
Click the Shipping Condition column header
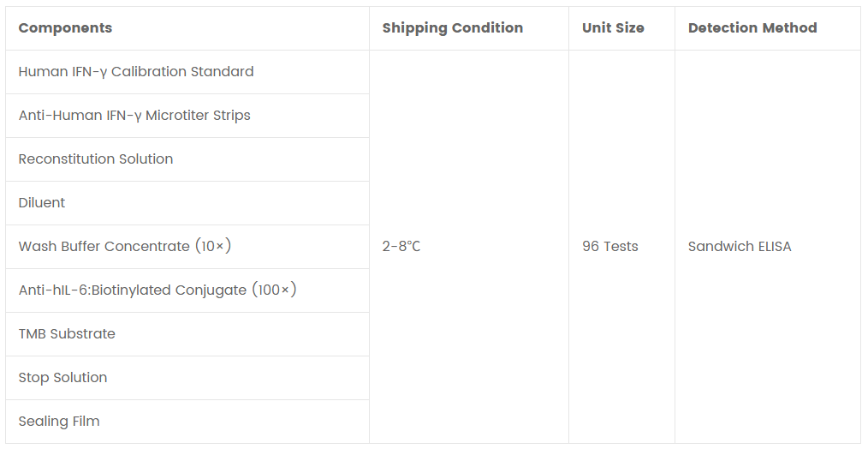(x=452, y=28)
